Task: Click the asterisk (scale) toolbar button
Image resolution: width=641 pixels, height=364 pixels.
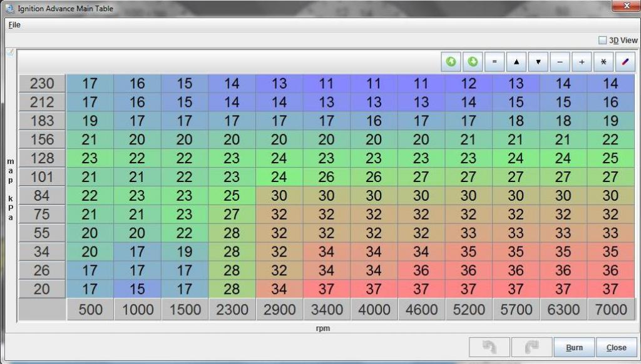Action: 603,62
